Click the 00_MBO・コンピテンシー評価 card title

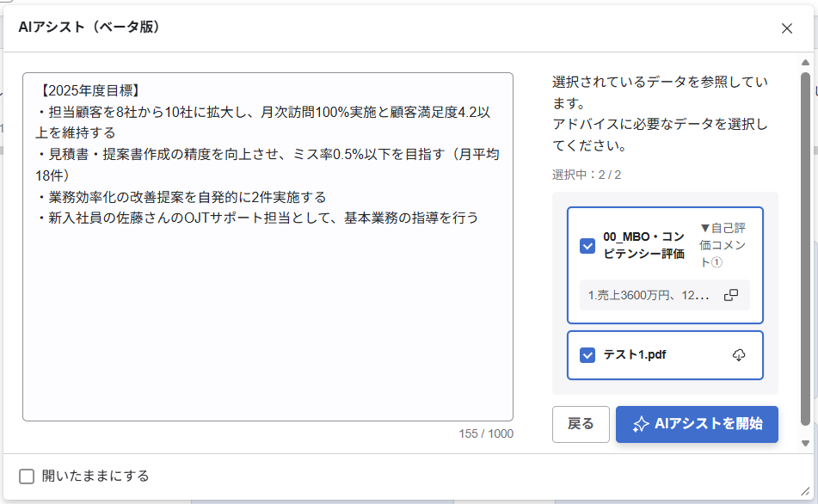[x=643, y=245]
